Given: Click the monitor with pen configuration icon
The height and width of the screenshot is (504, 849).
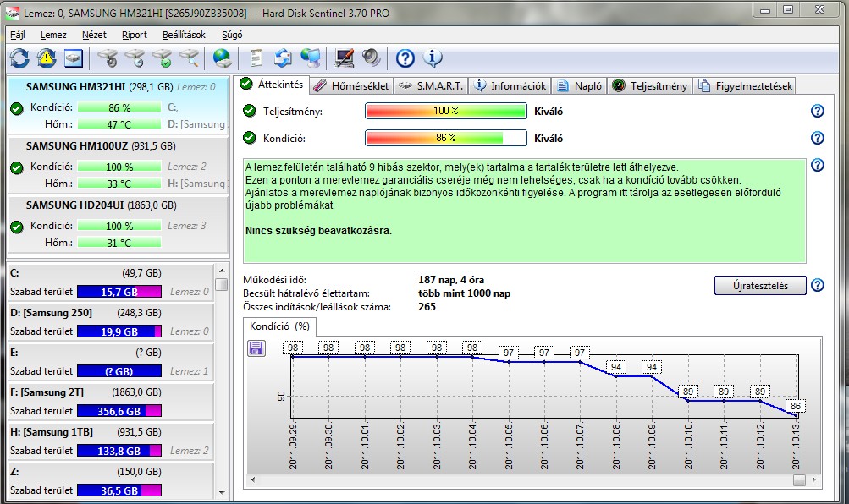Looking at the screenshot, I should click(x=345, y=58).
